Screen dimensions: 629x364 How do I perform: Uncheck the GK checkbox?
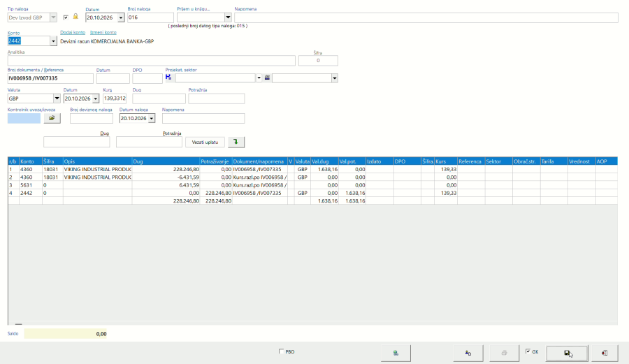528,351
